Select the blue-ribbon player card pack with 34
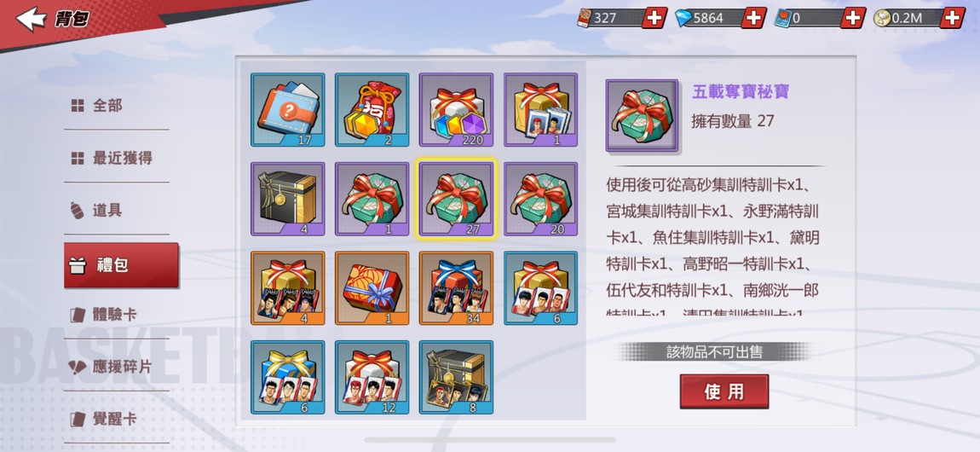Screen dimensions: 980x452 [x=456, y=288]
